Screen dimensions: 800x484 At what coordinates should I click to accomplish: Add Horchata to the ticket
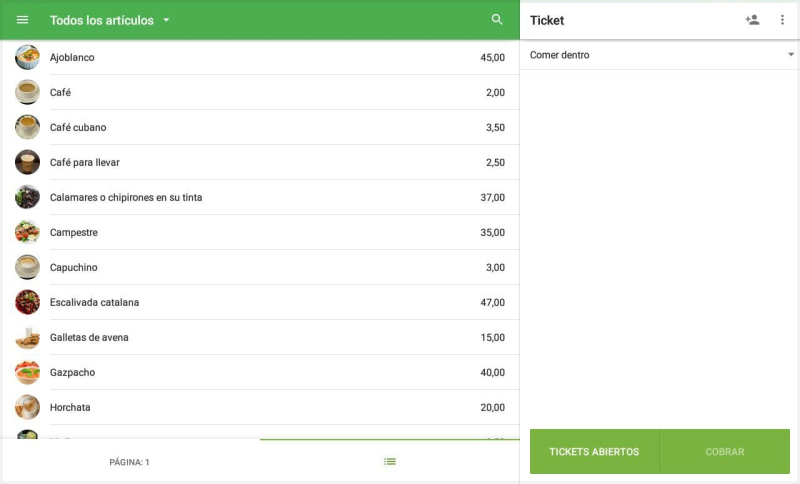(70, 408)
